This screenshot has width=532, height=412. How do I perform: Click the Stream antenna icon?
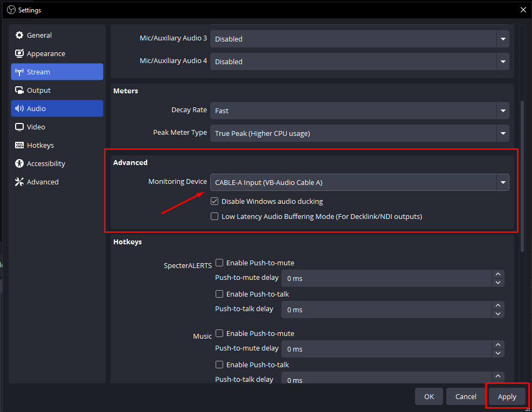pyautogui.click(x=19, y=72)
